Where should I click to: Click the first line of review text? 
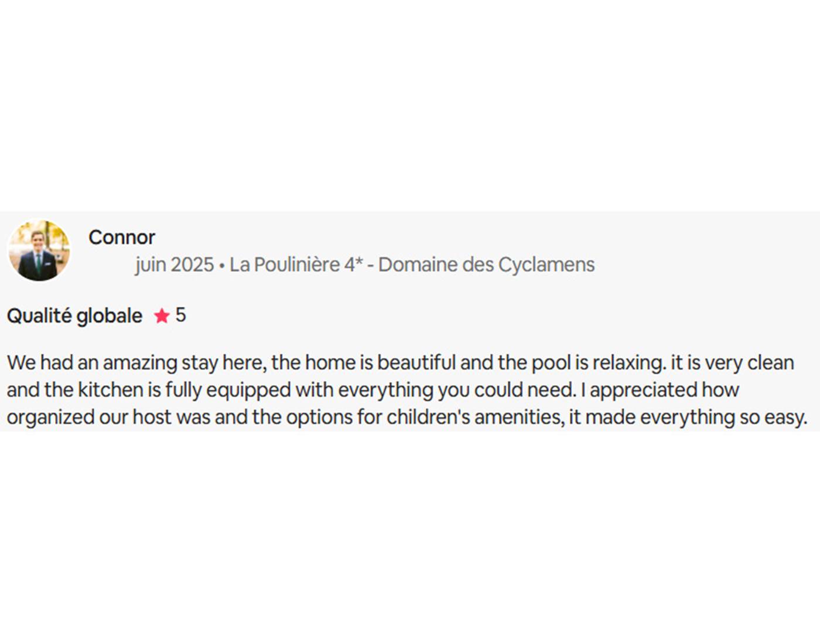click(x=400, y=363)
